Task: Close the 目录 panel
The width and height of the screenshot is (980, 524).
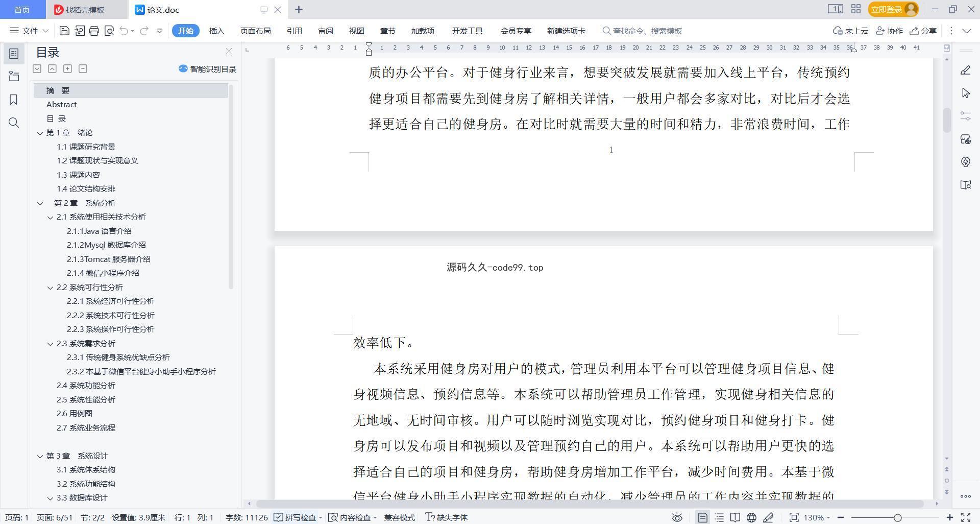Action: [x=229, y=52]
